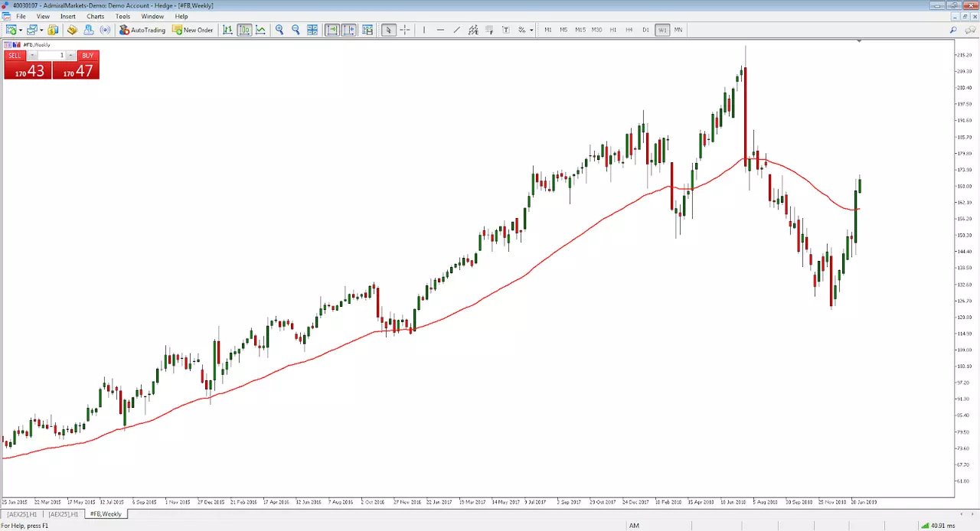Screen dimensions: 980x531
Task: Decrease the trade volume stepper
Action: 32,56
